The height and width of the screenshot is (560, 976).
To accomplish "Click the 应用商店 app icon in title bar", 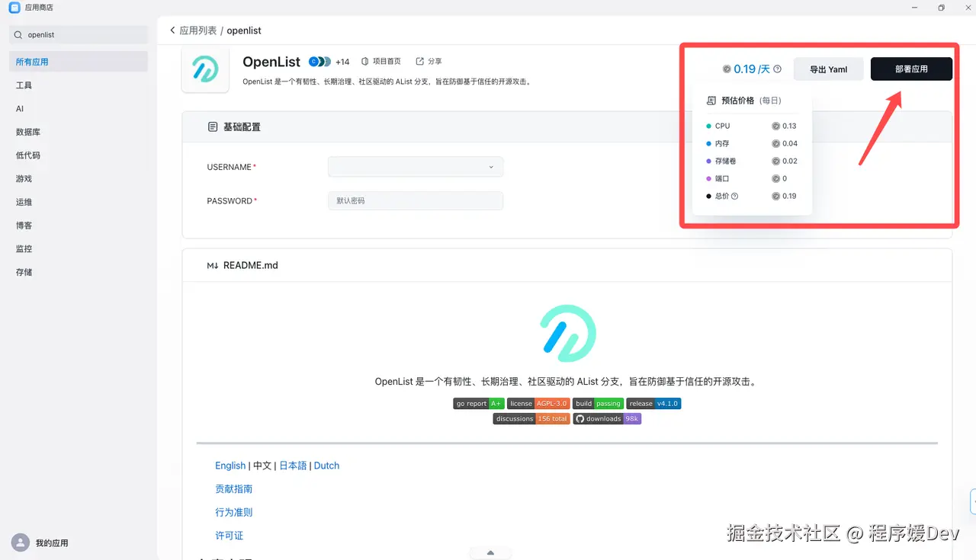I will click(14, 8).
